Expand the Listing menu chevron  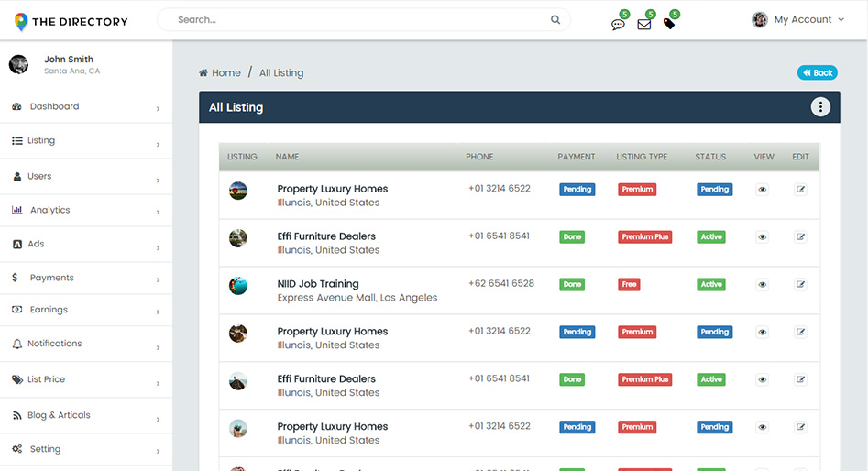tap(158, 145)
